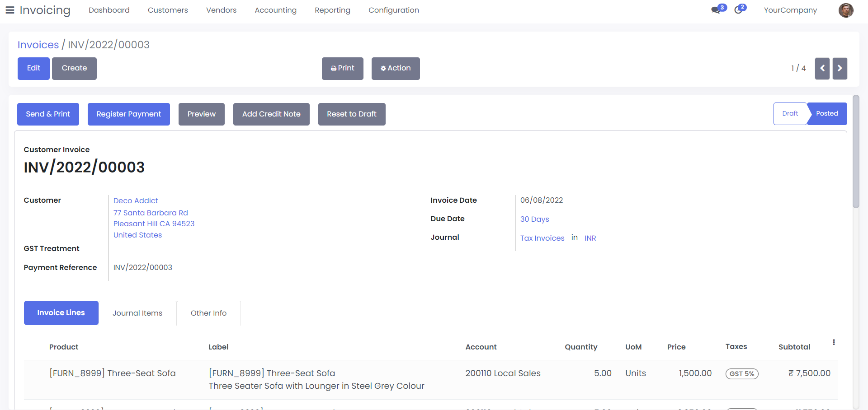Open YourCompany company switcher
The image size is (868, 410).
(790, 10)
